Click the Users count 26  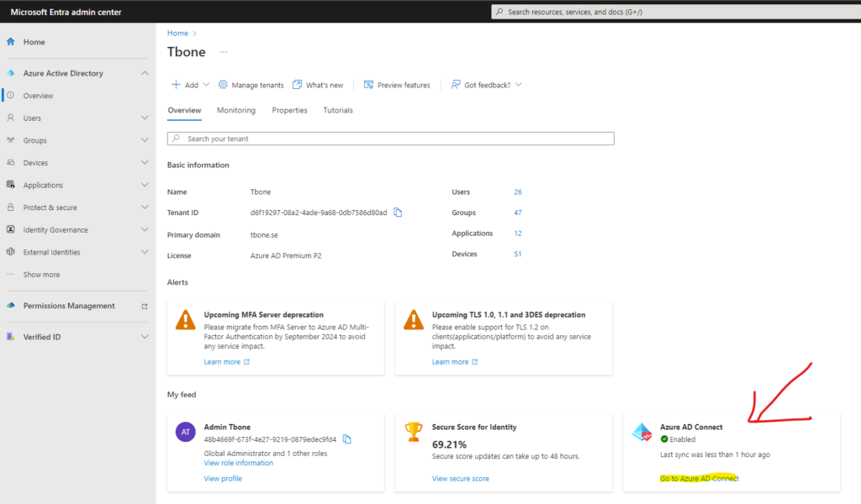518,192
